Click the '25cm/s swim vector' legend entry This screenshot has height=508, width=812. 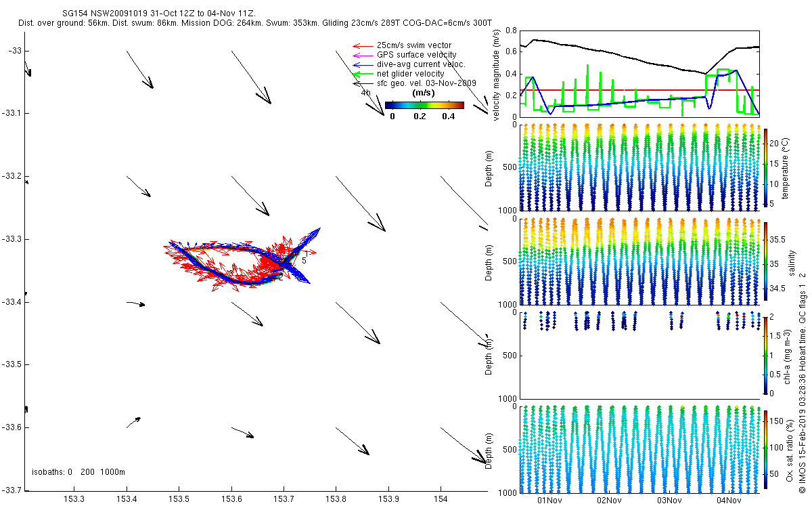(x=414, y=45)
